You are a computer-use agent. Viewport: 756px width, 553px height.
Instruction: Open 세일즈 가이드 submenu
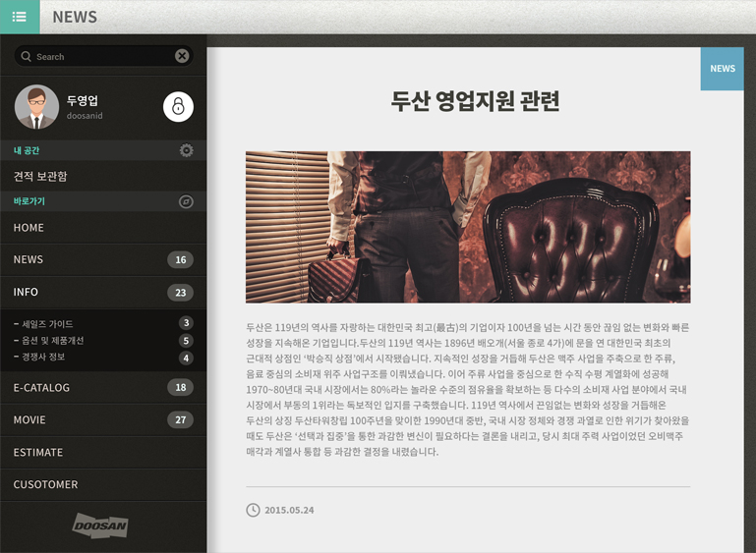click(x=103, y=324)
